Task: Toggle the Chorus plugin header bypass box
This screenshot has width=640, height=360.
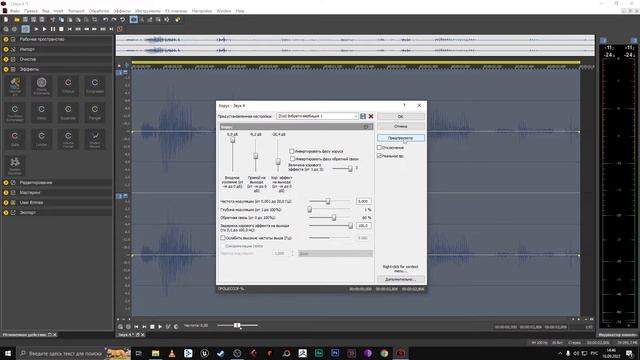Action: 366,127
